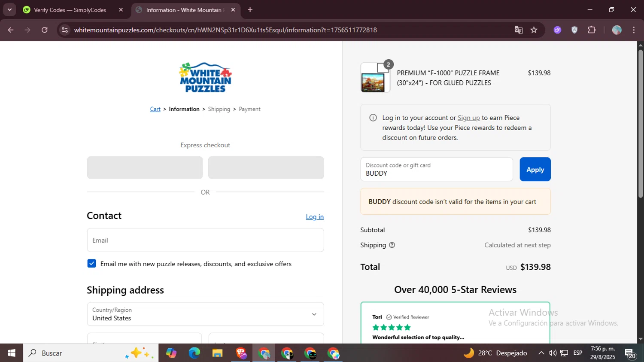Screen dimensions: 644x362
Task: Open the Extensions puzzle menu
Action: click(592, 30)
